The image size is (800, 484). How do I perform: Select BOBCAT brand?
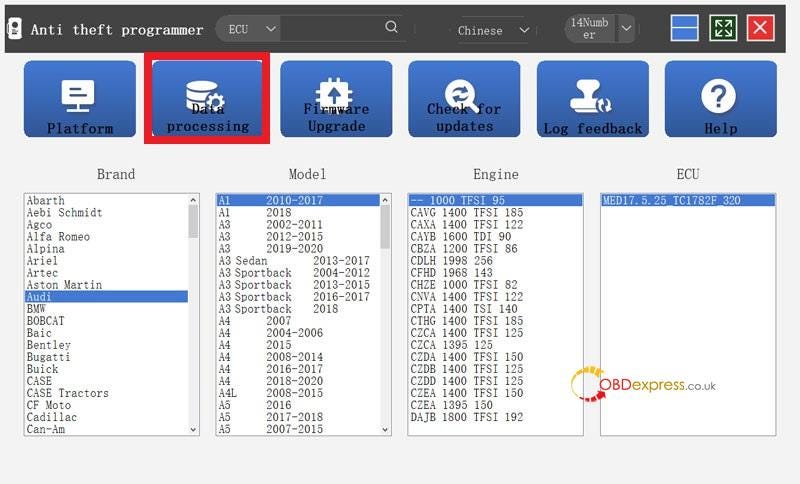[106, 321]
